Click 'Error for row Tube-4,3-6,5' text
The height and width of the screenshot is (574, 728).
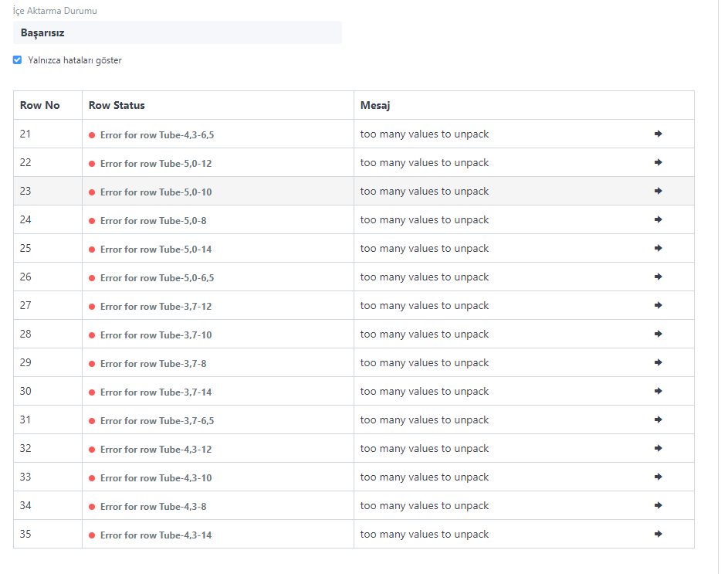(158, 134)
